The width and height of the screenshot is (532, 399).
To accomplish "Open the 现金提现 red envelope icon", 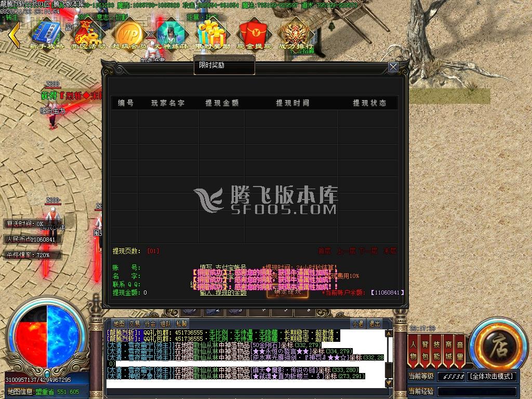I will coord(254,36).
